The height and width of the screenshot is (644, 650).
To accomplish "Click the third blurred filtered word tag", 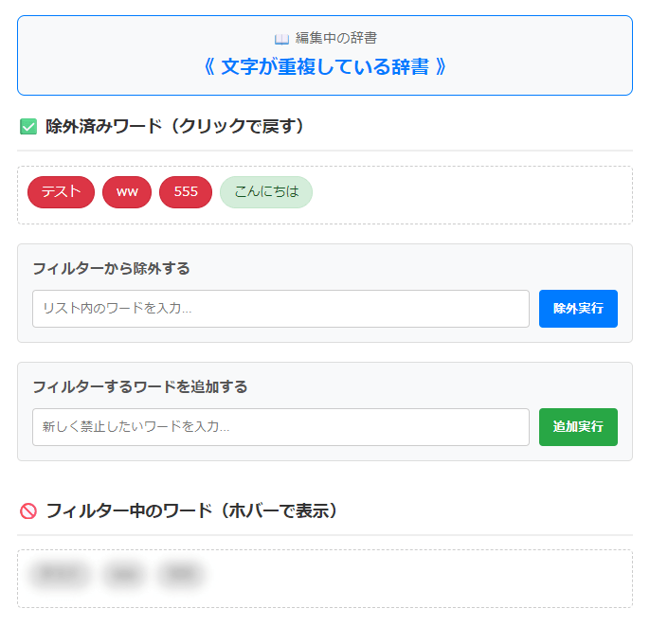I will (x=181, y=574).
